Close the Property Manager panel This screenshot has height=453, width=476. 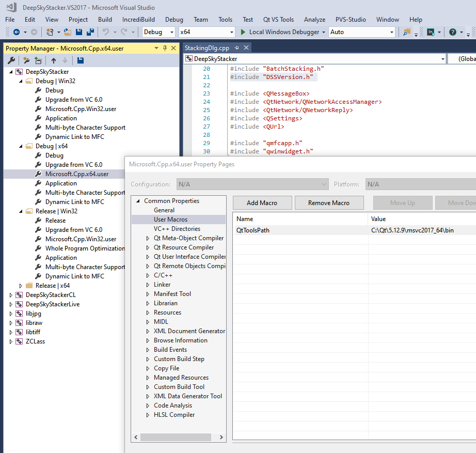point(173,48)
